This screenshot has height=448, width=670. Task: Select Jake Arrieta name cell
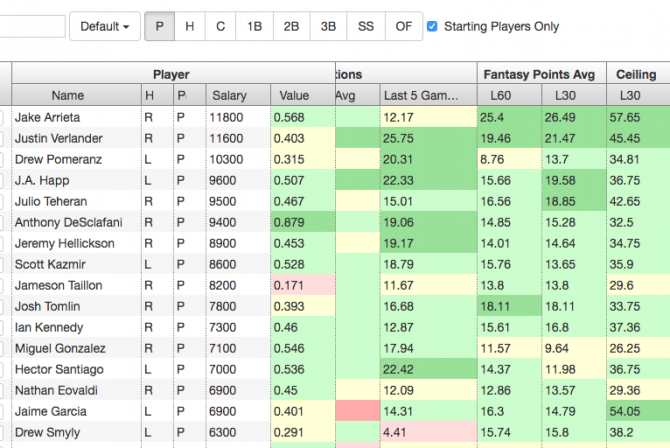click(x=76, y=117)
